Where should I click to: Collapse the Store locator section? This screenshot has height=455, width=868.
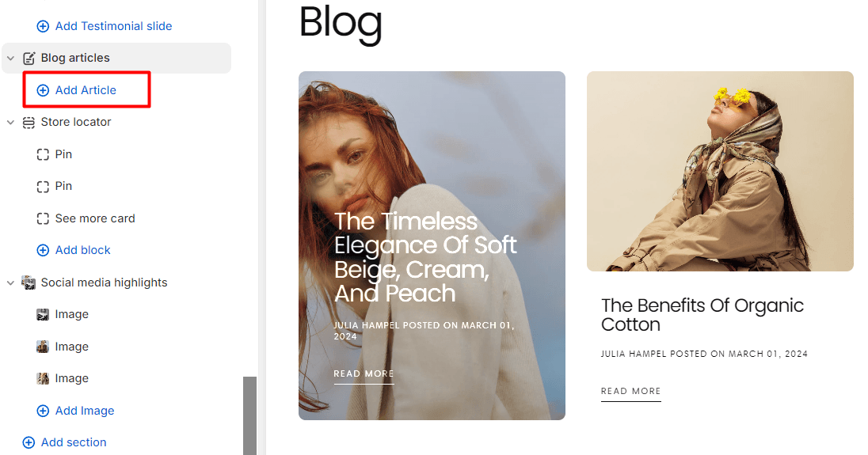[x=10, y=122]
